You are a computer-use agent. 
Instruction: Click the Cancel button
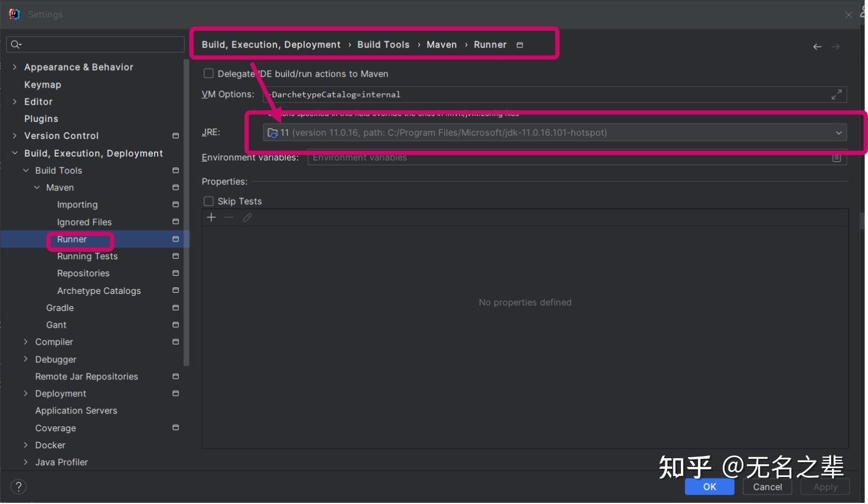click(767, 487)
